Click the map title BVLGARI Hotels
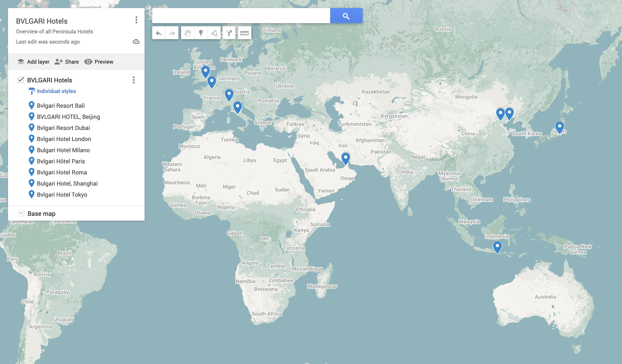 (42, 21)
